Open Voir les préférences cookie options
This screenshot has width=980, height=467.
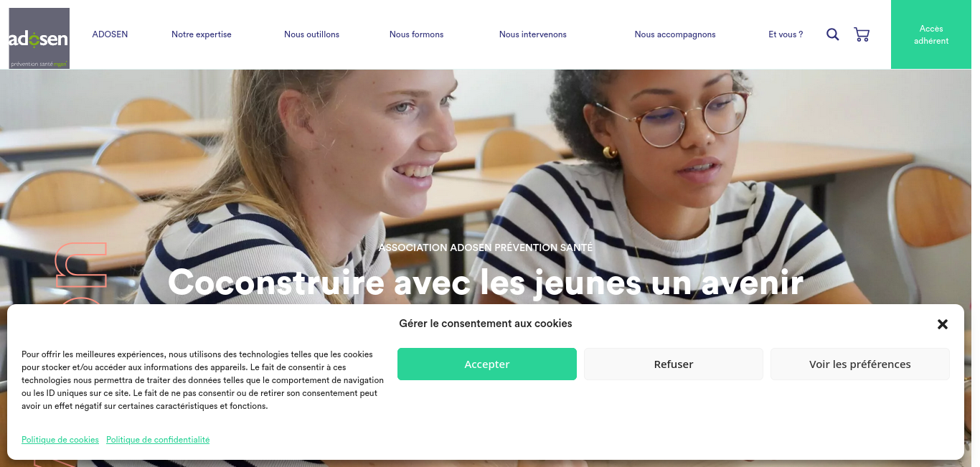click(x=860, y=364)
